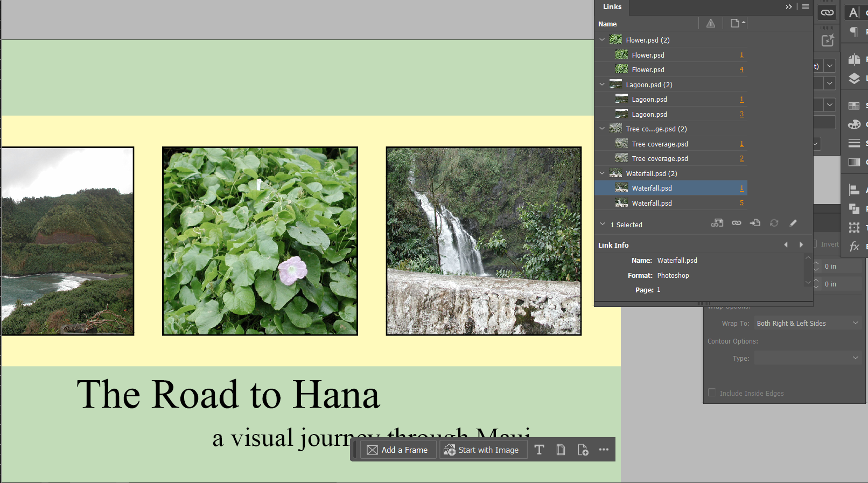This screenshot has height=483, width=868.
Task: Click the Add a Frame button
Action: click(397, 450)
